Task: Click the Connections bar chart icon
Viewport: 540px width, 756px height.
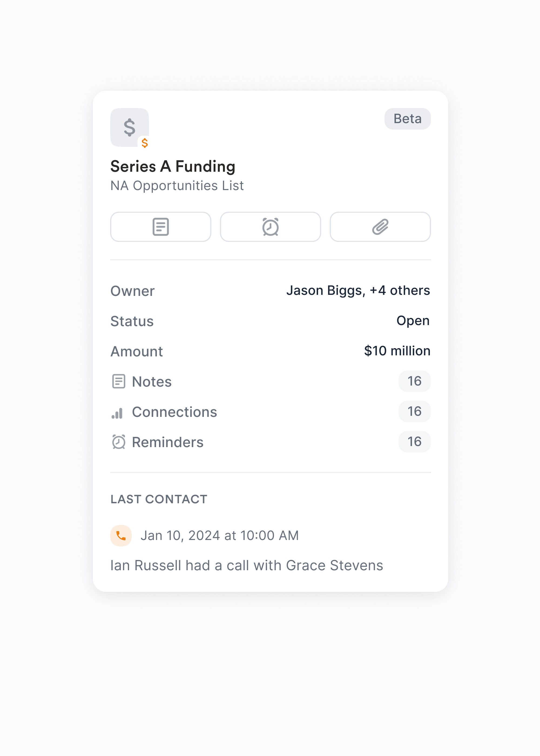Action: 117,413
